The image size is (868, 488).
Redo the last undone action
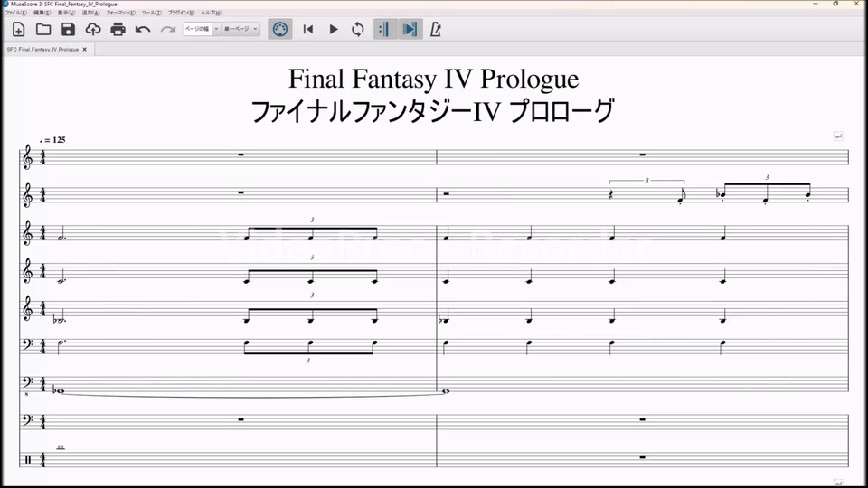click(x=168, y=29)
